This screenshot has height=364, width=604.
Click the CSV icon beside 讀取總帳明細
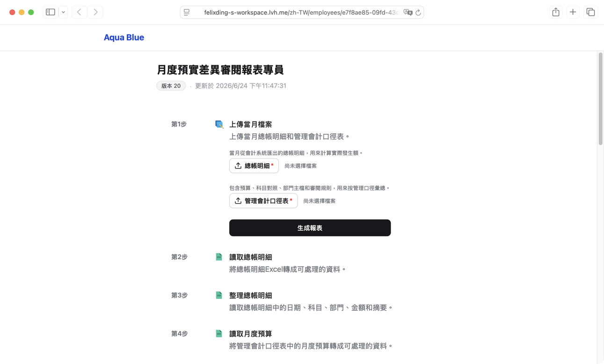pos(219,257)
